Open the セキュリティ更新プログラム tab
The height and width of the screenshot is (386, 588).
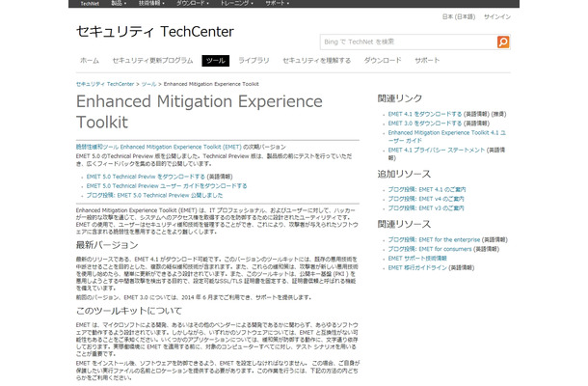(x=152, y=61)
